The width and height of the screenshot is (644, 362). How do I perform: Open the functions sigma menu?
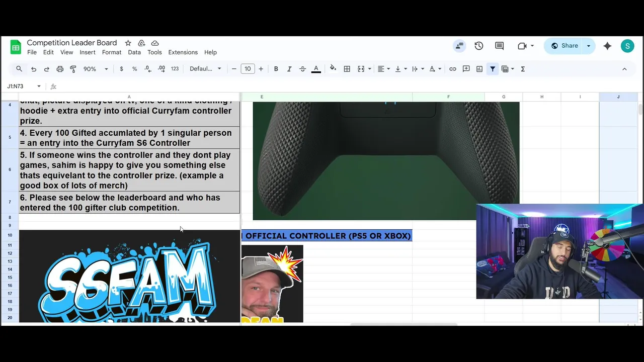click(523, 69)
